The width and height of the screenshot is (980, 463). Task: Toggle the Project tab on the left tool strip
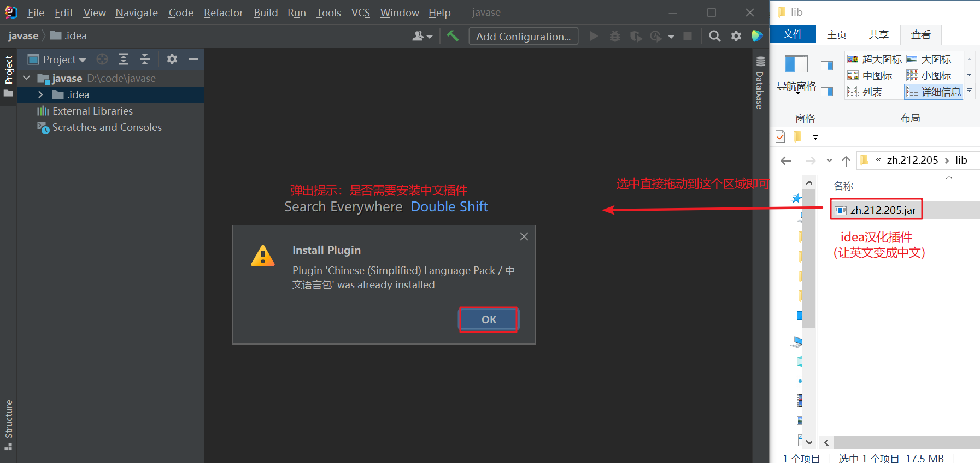pyautogui.click(x=8, y=76)
